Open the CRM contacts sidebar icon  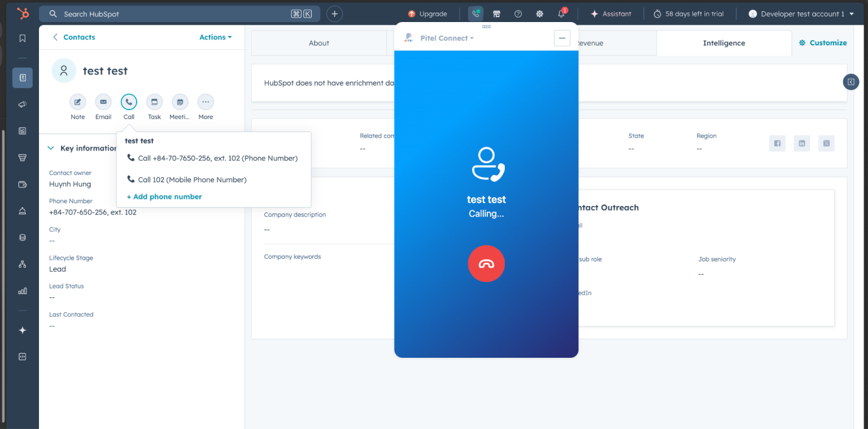pos(23,77)
